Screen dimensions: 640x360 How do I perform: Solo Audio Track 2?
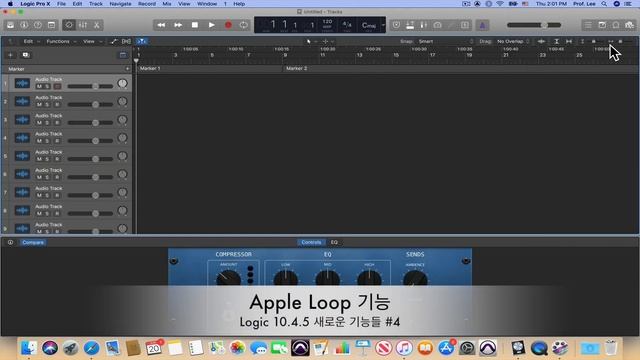click(47, 105)
